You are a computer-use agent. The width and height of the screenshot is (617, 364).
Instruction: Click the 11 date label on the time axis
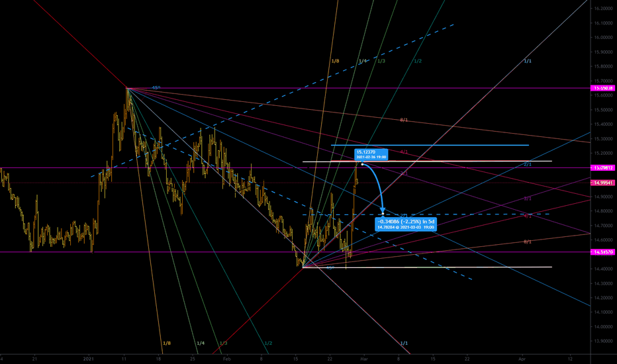click(x=124, y=359)
